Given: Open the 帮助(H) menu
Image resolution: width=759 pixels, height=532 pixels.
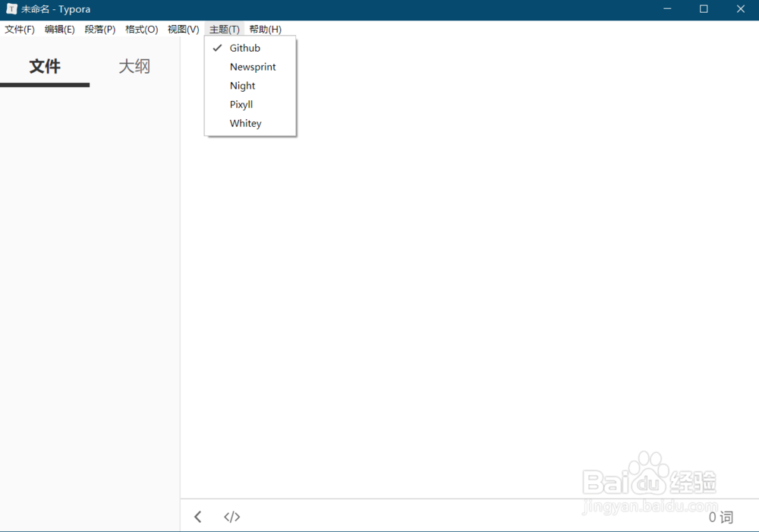Looking at the screenshot, I should 265,29.
